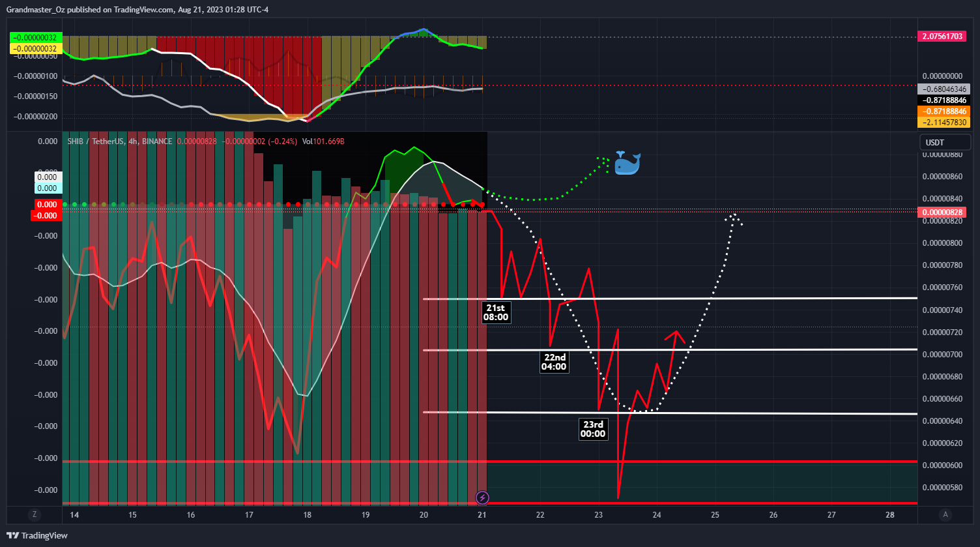
Task: Click the red 0.00000828 price label
Action: (x=941, y=213)
